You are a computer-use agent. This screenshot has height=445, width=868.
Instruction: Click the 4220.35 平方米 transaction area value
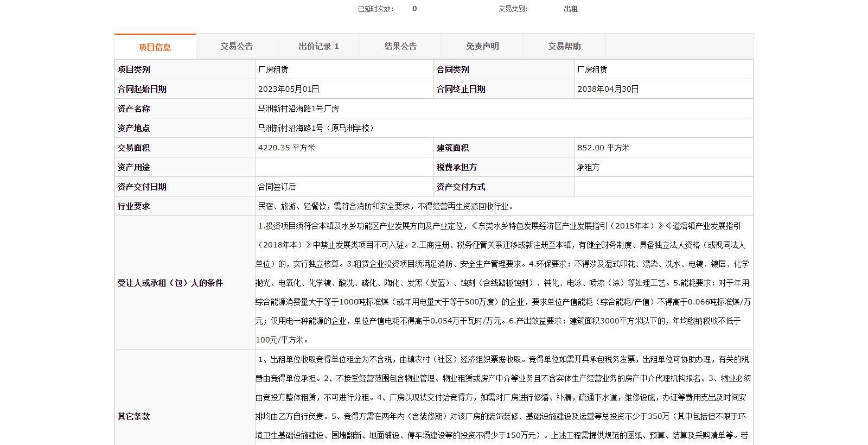click(286, 148)
